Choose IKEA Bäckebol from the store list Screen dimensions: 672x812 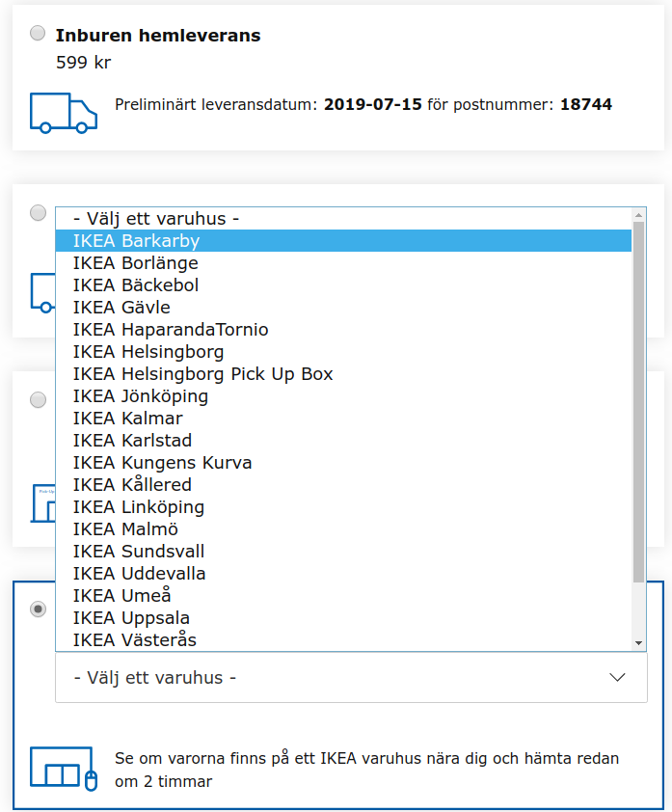(x=343, y=285)
